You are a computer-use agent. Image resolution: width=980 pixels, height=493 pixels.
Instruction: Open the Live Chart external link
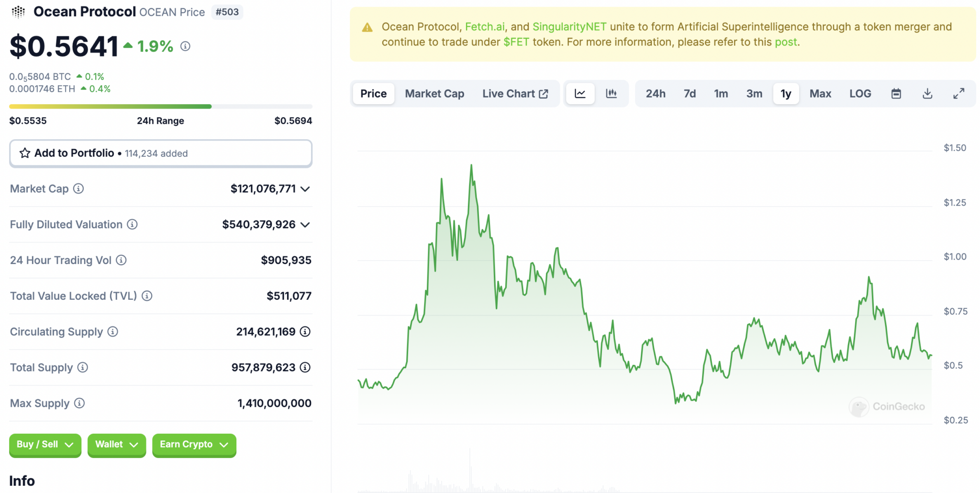point(515,93)
